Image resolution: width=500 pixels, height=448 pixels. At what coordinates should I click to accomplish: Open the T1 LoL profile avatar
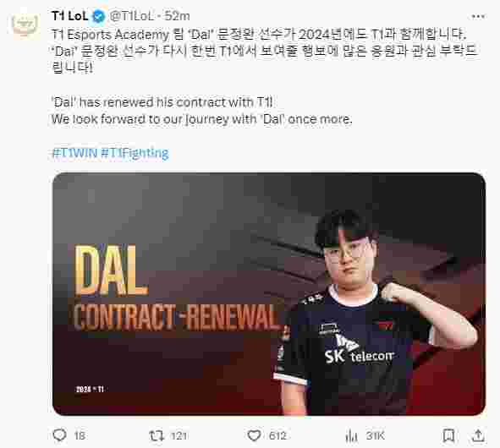tap(25, 24)
